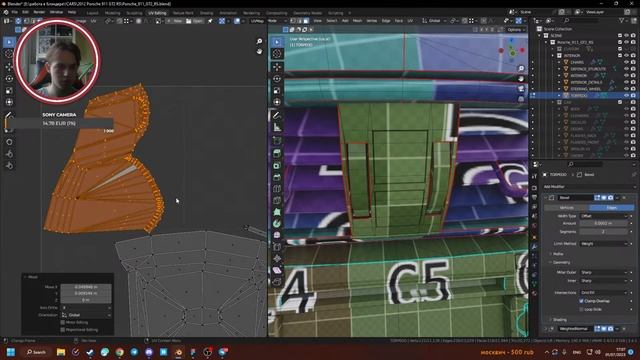The width and height of the screenshot is (640, 360).
Task: Select the 3D viewport Cursor tool
Action: [x=277, y=53]
